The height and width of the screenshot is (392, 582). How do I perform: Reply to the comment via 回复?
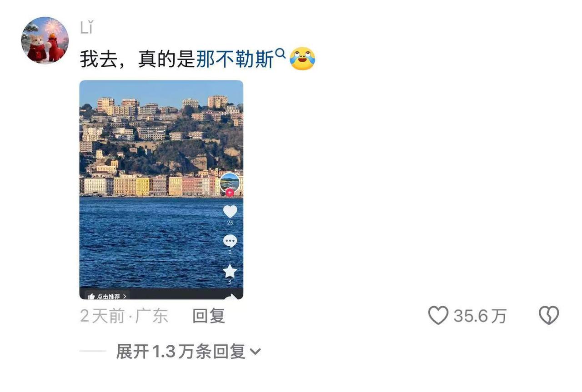pos(209,316)
